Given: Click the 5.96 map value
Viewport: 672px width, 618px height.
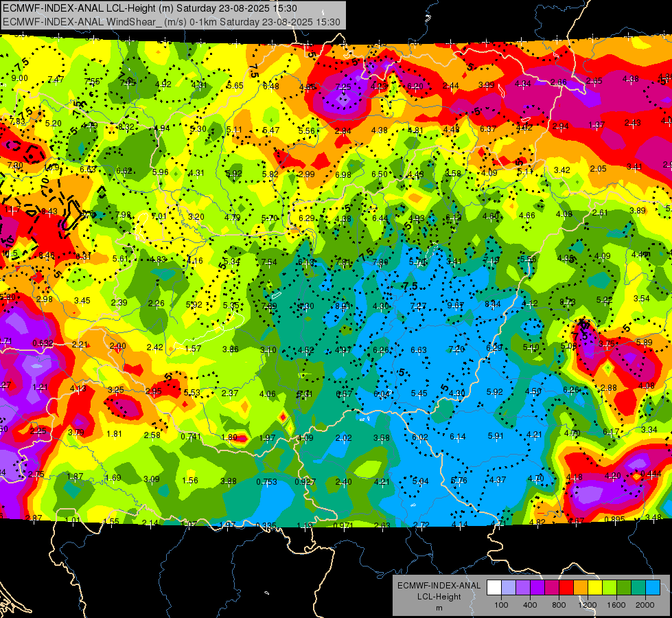Looking at the screenshot, I should (x=161, y=172).
